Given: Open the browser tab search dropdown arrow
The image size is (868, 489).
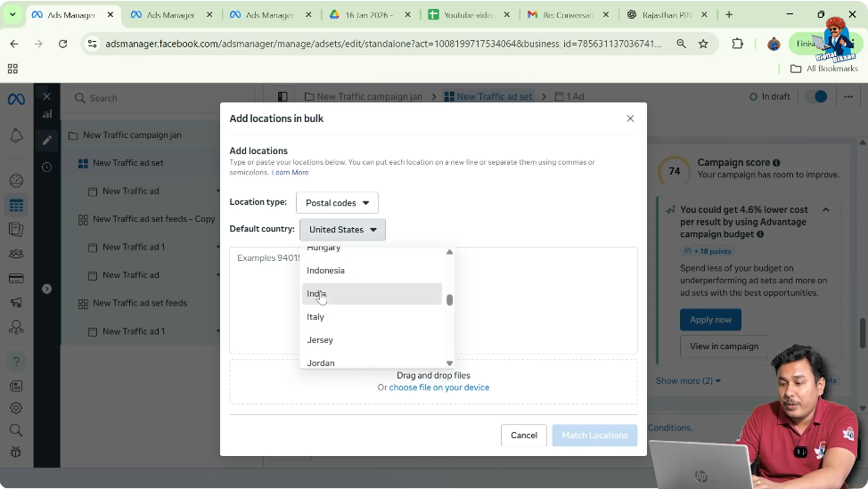Looking at the screenshot, I should 12,15.
